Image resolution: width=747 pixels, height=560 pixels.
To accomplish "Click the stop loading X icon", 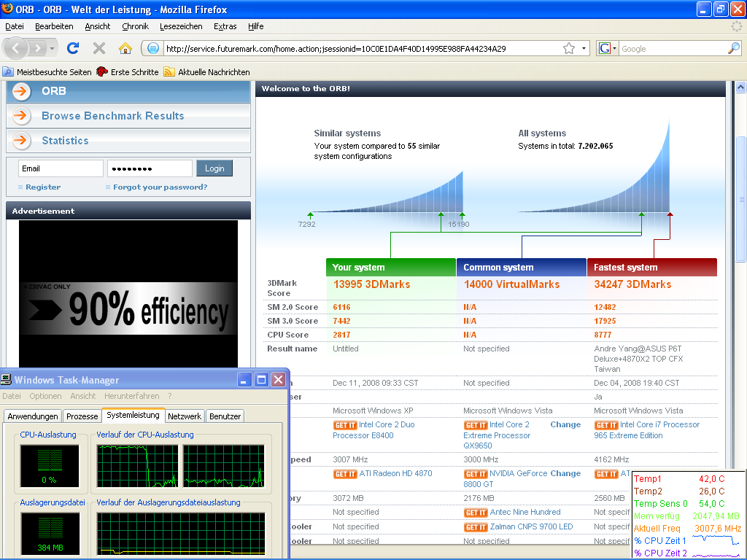I will point(99,48).
